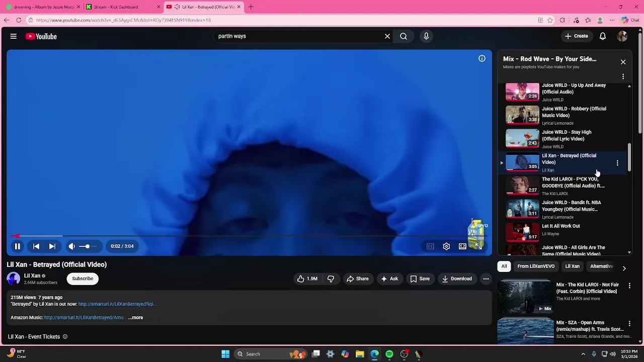
Task: Open the smarturl LilXanBetrayed link
Action: coord(117,304)
